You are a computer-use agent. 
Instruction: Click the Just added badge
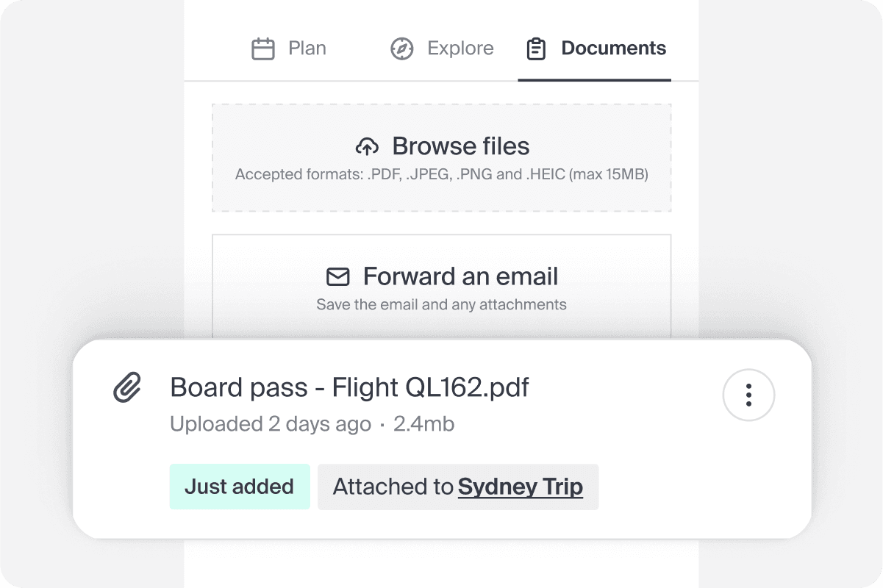[x=240, y=487]
